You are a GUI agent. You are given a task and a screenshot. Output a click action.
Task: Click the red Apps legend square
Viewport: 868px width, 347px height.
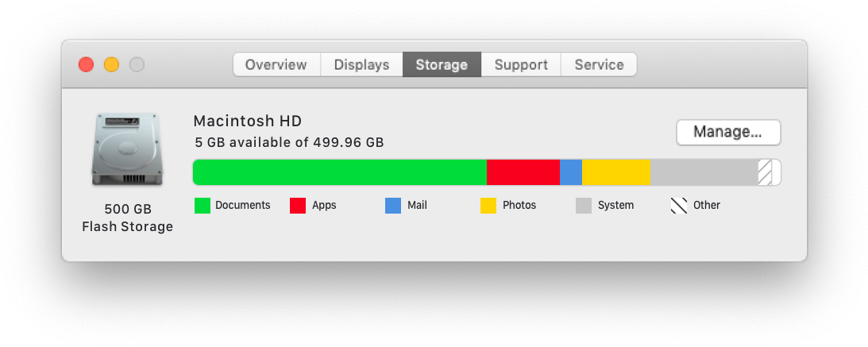pyautogui.click(x=298, y=206)
